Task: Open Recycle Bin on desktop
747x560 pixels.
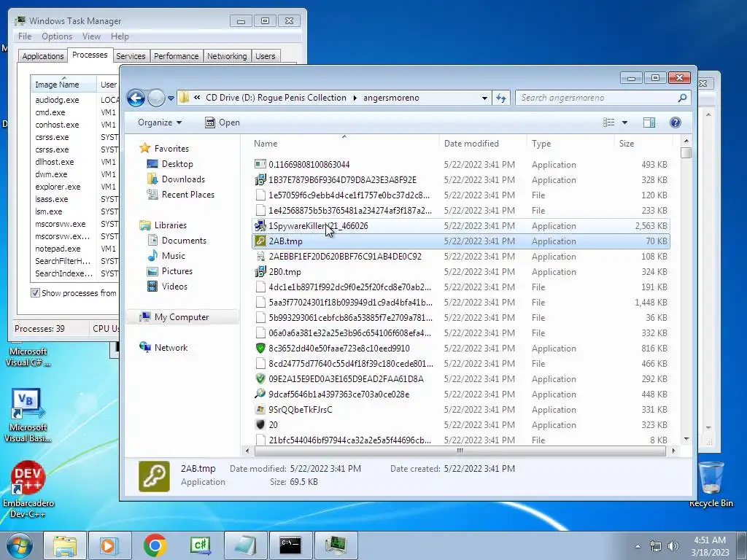Action: [x=711, y=485]
